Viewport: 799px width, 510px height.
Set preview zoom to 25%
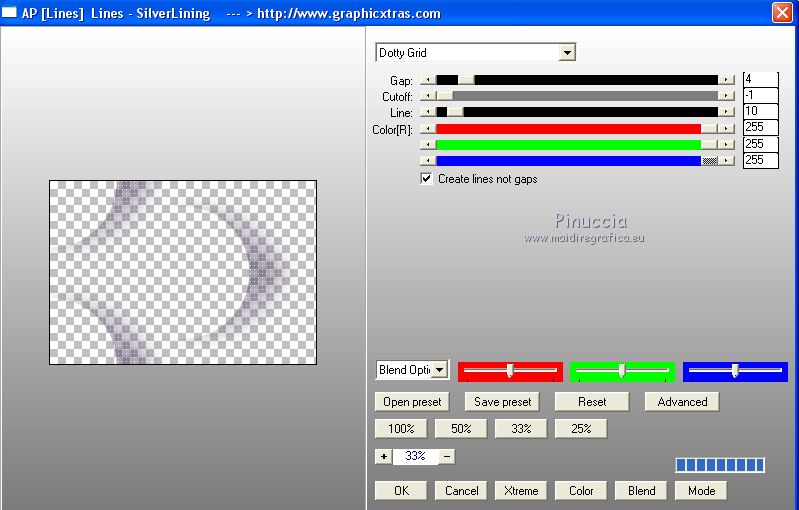[x=581, y=429]
